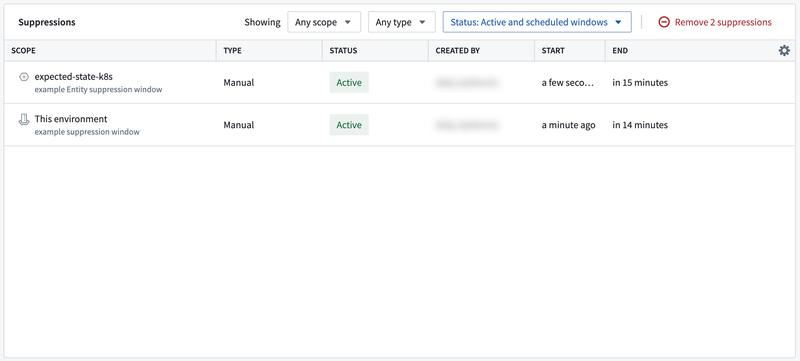The image size is (800, 361).
Task: Click Manual type in This environment row
Action: pyautogui.click(x=239, y=125)
